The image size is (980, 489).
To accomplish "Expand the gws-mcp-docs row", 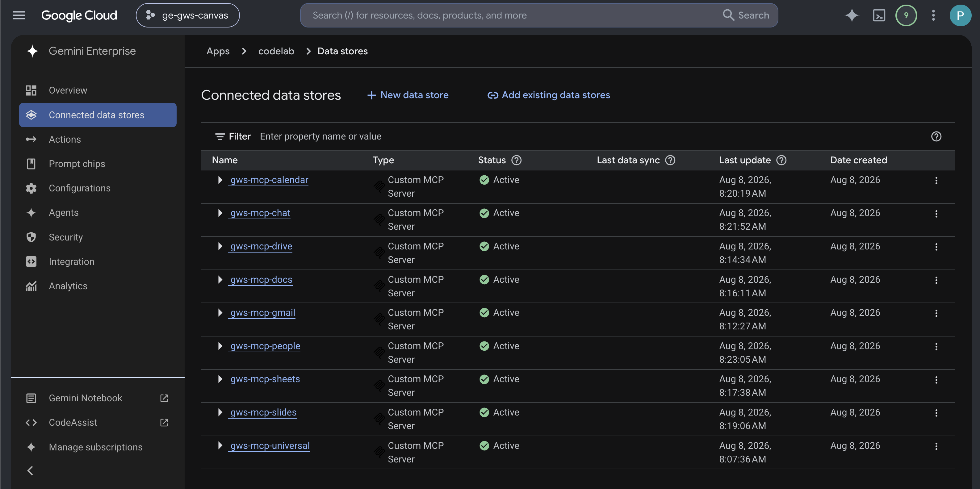I will [x=220, y=279].
